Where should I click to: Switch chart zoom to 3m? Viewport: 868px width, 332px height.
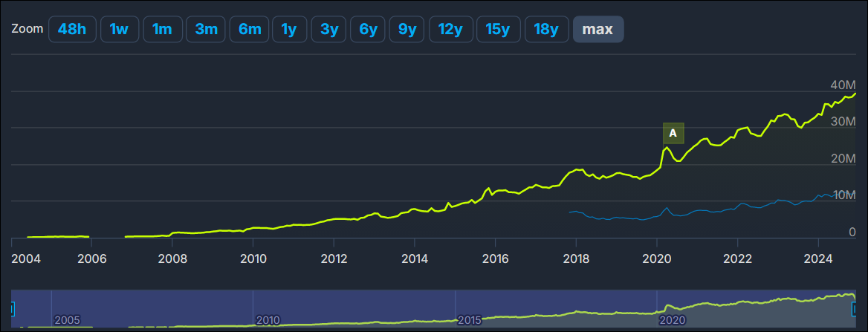coord(206,30)
